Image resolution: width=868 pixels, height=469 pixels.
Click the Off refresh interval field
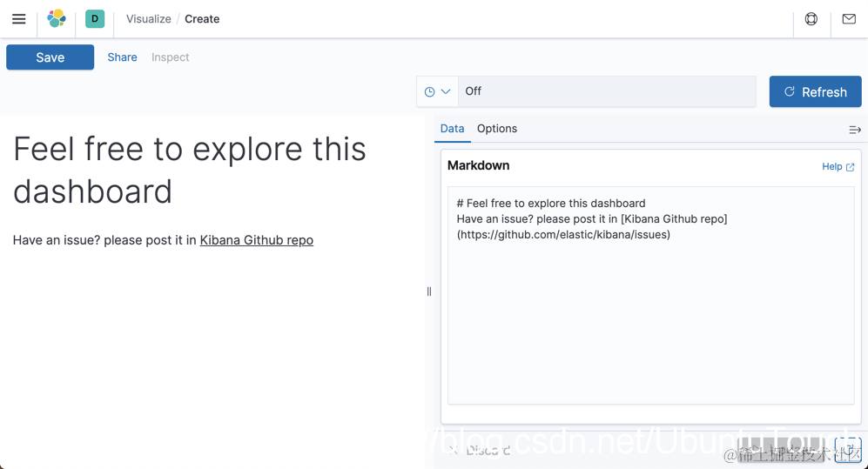point(607,92)
